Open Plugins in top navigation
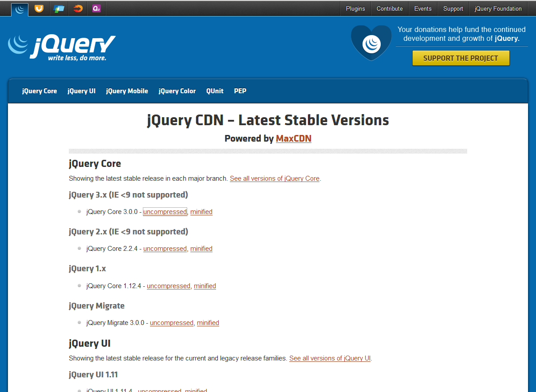This screenshot has width=536, height=392. (x=355, y=8)
